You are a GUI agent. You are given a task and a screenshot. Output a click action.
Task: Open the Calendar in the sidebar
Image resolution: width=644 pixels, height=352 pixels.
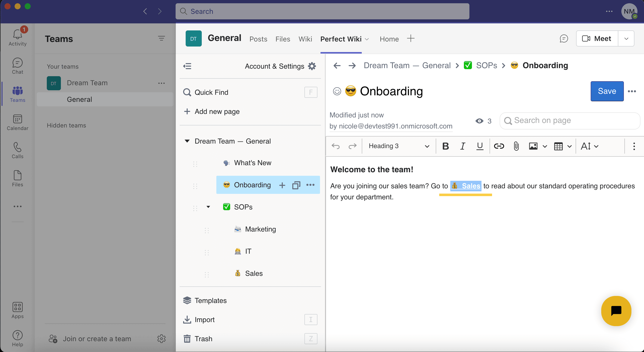(17, 122)
